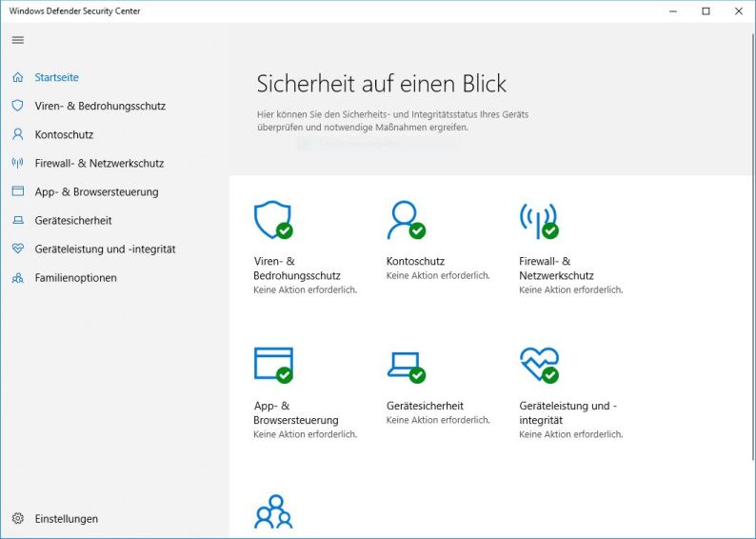Go to Kontoschutz in the sidebar

point(64,134)
